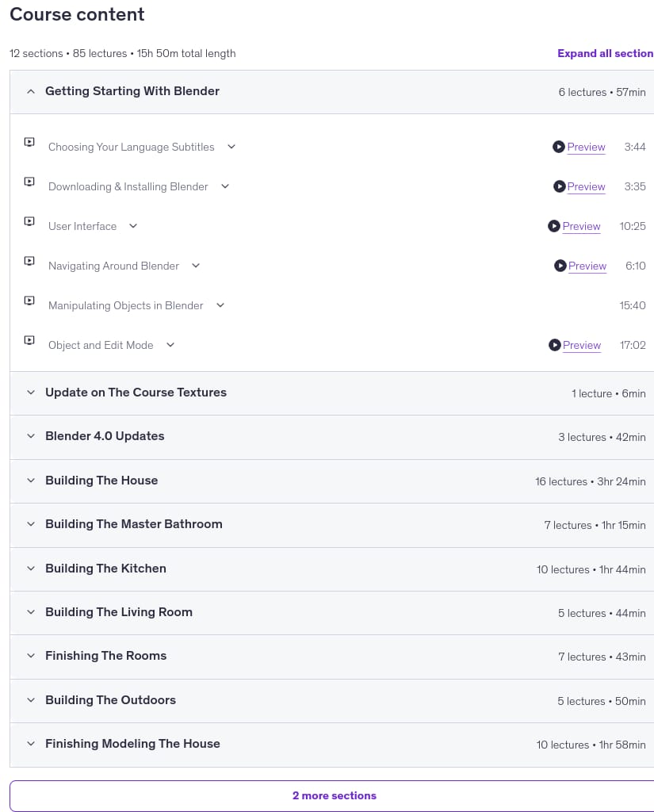Open Navigating Around Blender description chevron
The height and width of the screenshot is (812, 654).
click(x=196, y=266)
